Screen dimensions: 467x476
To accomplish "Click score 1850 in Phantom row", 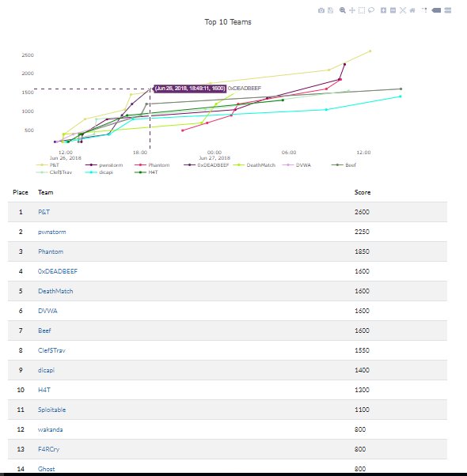I will [362, 251].
